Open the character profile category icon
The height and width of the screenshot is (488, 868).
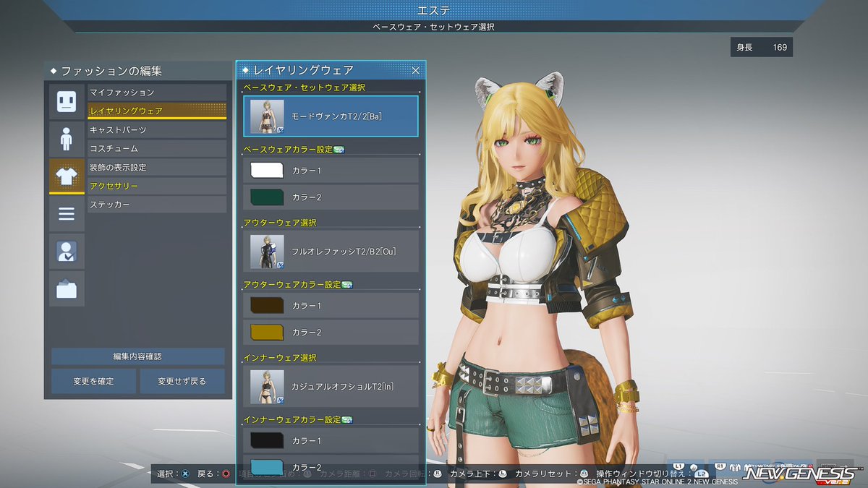[x=67, y=251]
